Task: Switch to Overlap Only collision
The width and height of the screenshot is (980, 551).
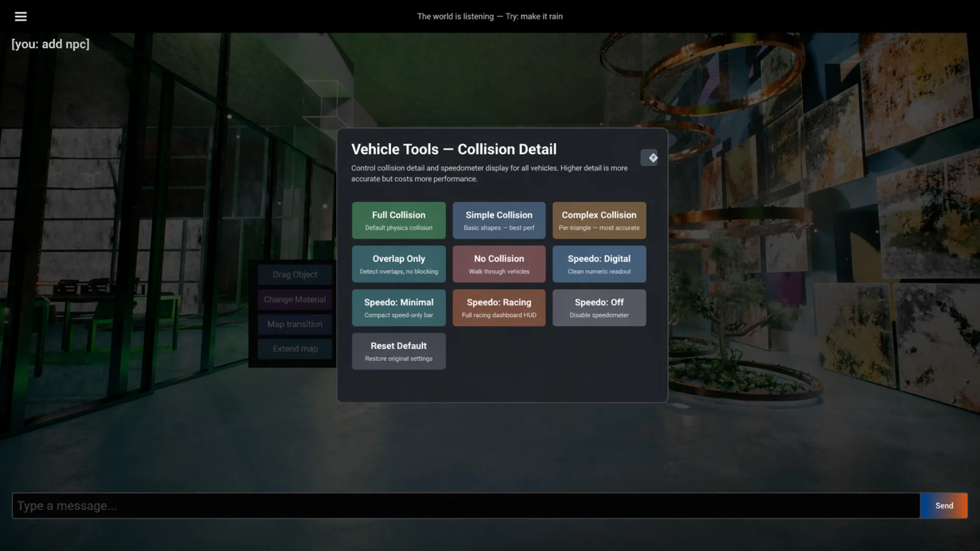Action: (399, 264)
